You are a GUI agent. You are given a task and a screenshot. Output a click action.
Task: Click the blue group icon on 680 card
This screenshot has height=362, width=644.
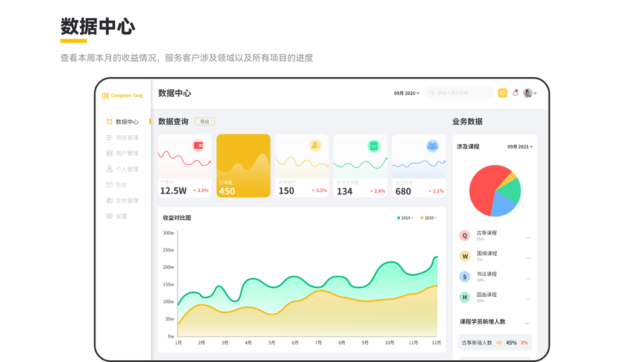point(432,145)
